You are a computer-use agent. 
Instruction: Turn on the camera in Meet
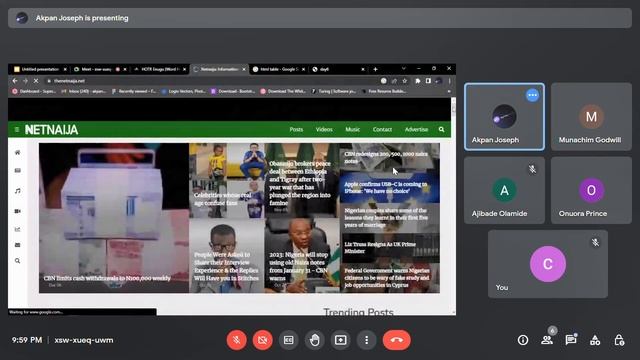(x=262, y=340)
